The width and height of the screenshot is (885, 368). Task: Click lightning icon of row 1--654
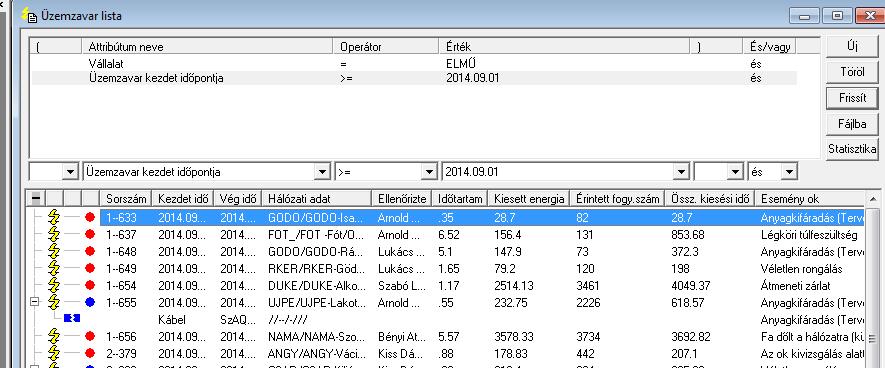pyautogui.click(x=54, y=286)
